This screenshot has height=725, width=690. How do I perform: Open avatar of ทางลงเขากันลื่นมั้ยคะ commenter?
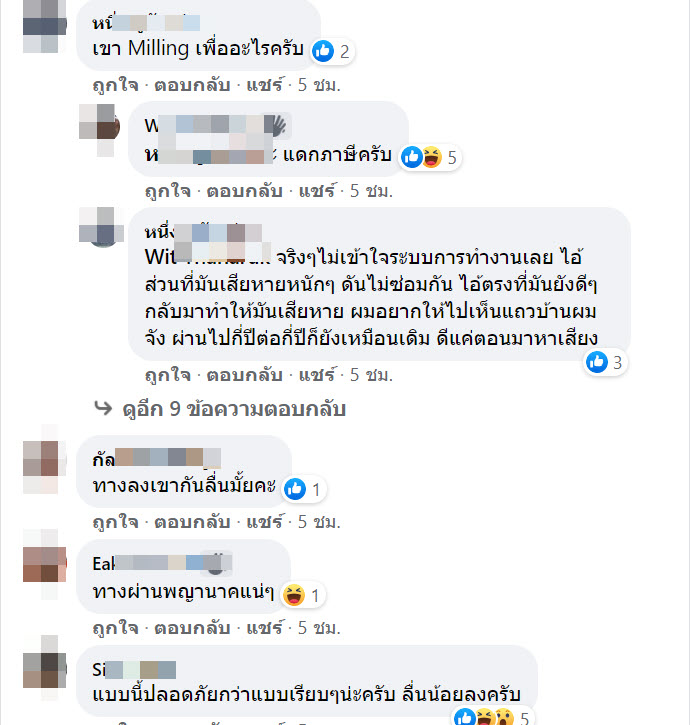[x=44, y=463]
